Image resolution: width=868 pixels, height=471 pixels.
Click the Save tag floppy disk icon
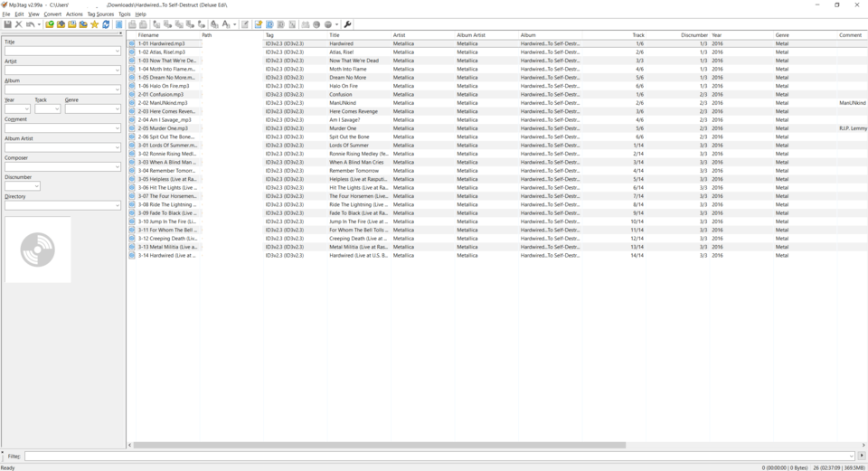tap(8, 24)
